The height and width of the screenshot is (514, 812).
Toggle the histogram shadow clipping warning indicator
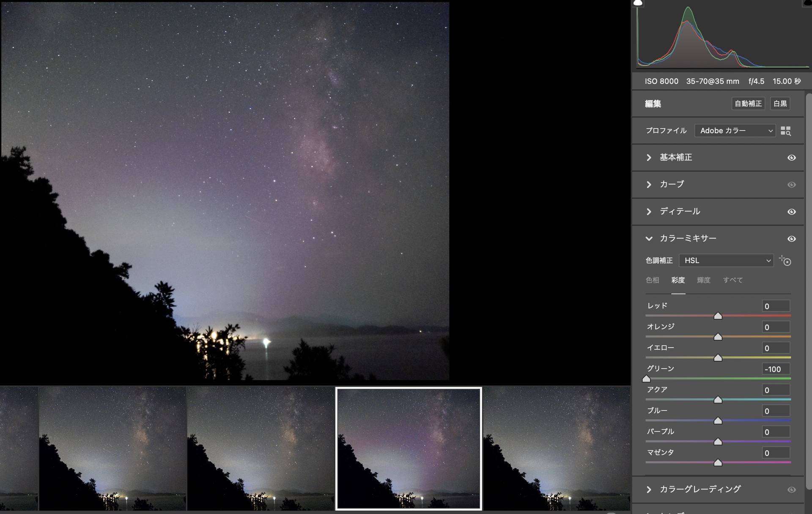(x=638, y=3)
